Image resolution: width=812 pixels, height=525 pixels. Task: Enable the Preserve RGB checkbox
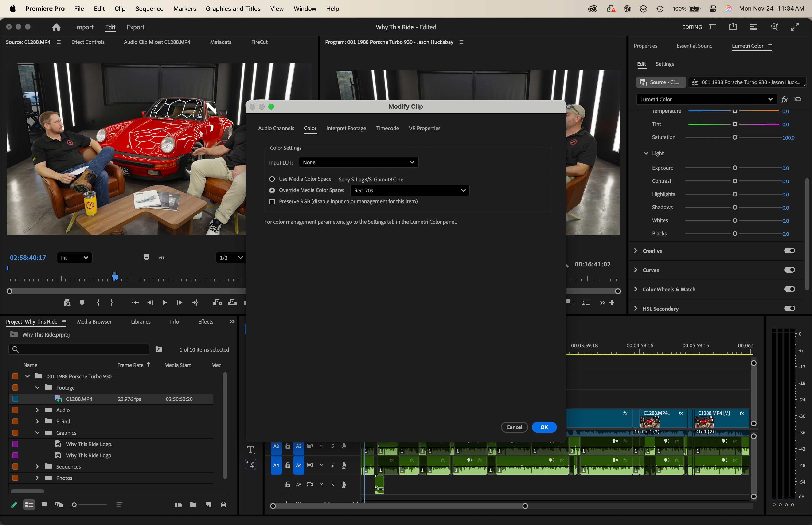pos(272,201)
